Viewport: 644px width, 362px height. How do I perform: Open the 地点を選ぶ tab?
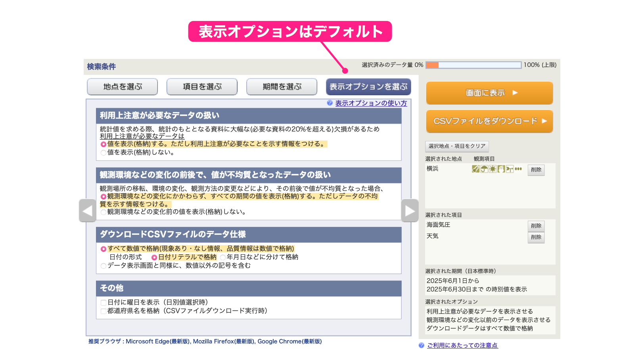click(123, 87)
